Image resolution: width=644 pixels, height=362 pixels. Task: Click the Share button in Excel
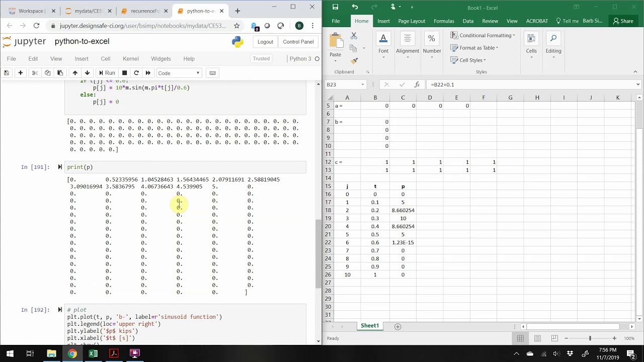tap(623, 21)
